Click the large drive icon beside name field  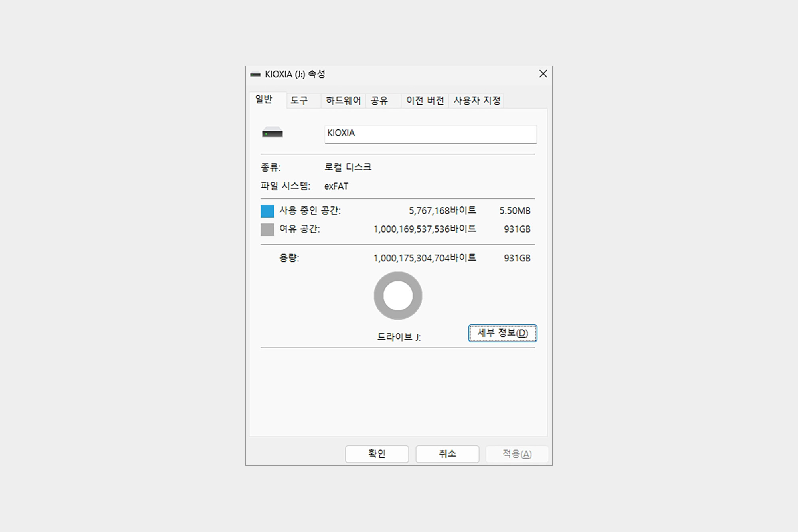click(272, 133)
